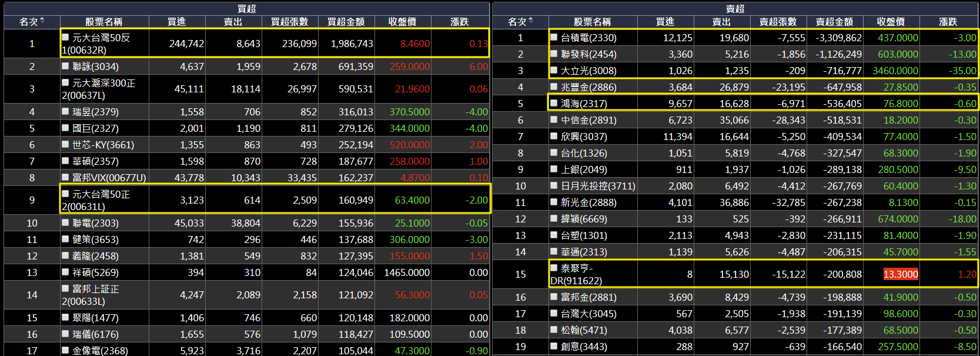Screen dimensions: 980x356
Task: Click the 買超金額 column header
Action: click(346, 22)
